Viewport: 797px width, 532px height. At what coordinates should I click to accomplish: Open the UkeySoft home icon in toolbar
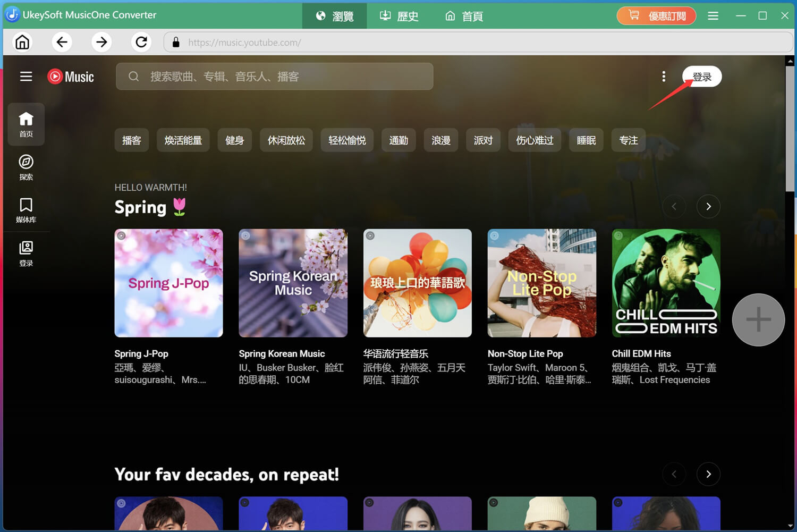click(x=22, y=42)
